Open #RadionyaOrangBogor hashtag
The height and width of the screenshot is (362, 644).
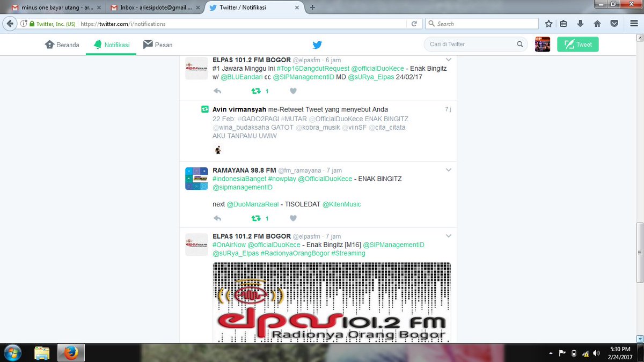pyautogui.click(x=295, y=253)
